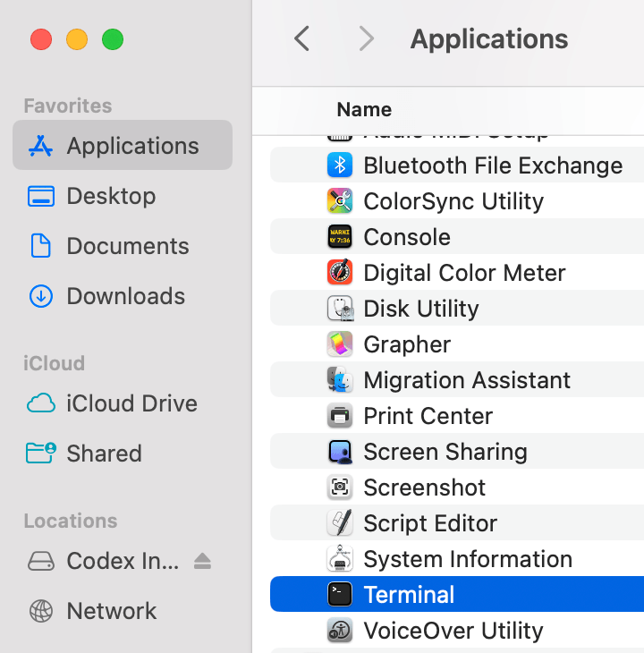Select System Information icon
Viewport: 644px width, 653px height.
click(x=340, y=558)
